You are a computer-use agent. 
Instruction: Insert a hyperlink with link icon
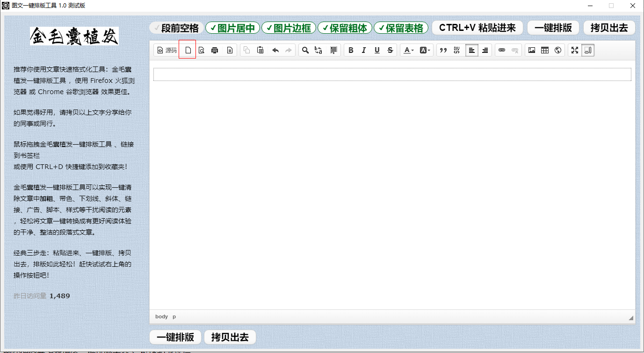502,50
